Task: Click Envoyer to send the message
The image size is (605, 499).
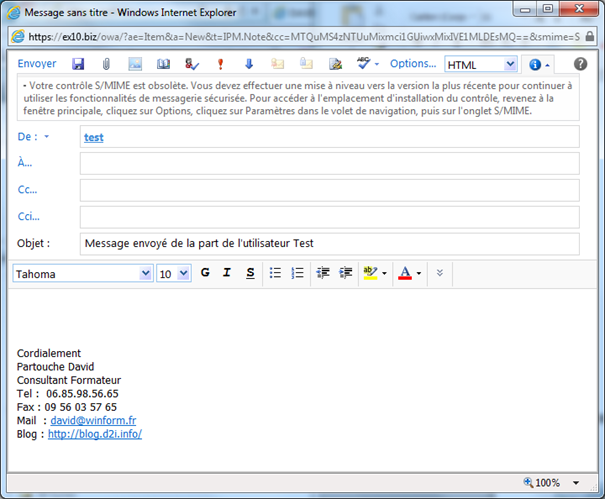Action: [x=37, y=64]
